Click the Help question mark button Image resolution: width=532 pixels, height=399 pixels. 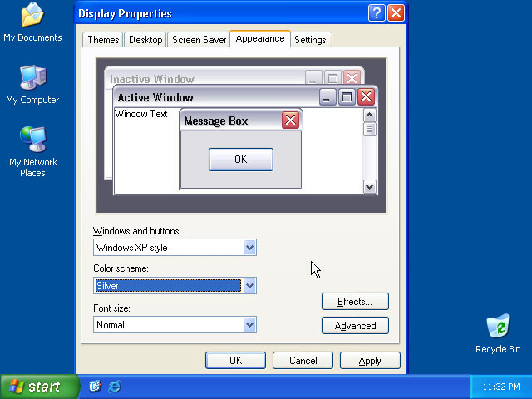[x=377, y=13]
